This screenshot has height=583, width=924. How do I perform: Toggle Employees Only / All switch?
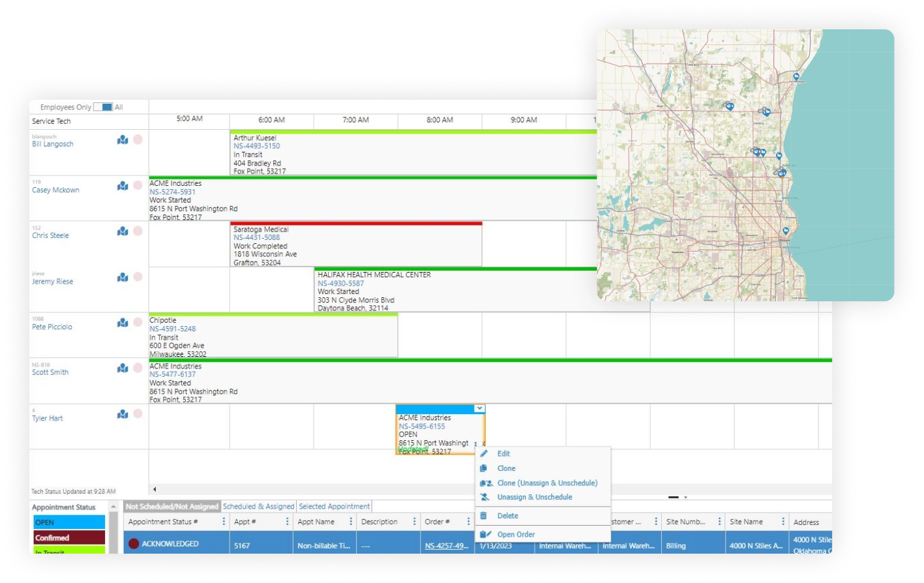[103, 107]
